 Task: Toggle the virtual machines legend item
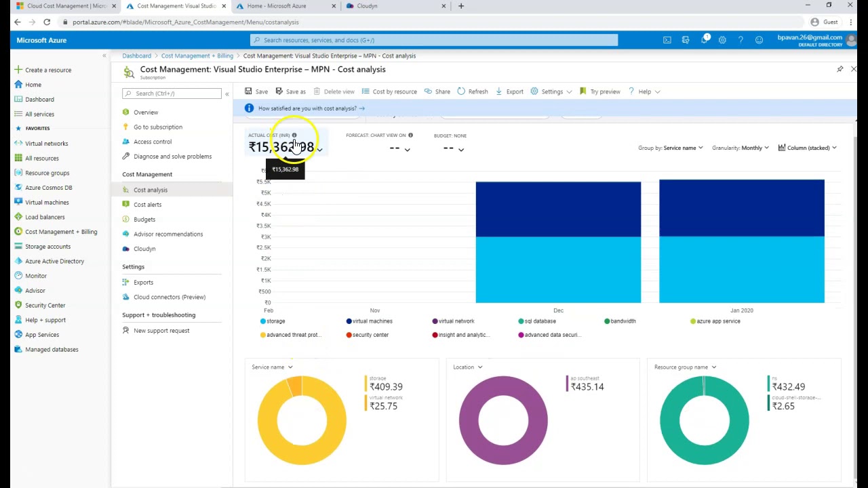coord(370,321)
